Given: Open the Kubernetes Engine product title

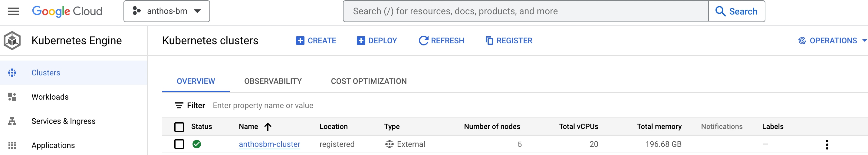Looking at the screenshot, I should tap(77, 41).
